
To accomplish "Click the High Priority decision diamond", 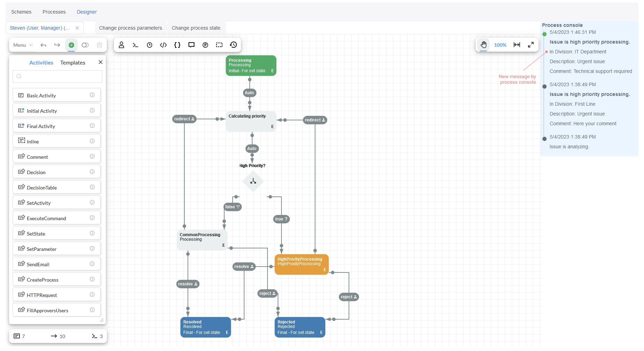I will coord(253,181).
